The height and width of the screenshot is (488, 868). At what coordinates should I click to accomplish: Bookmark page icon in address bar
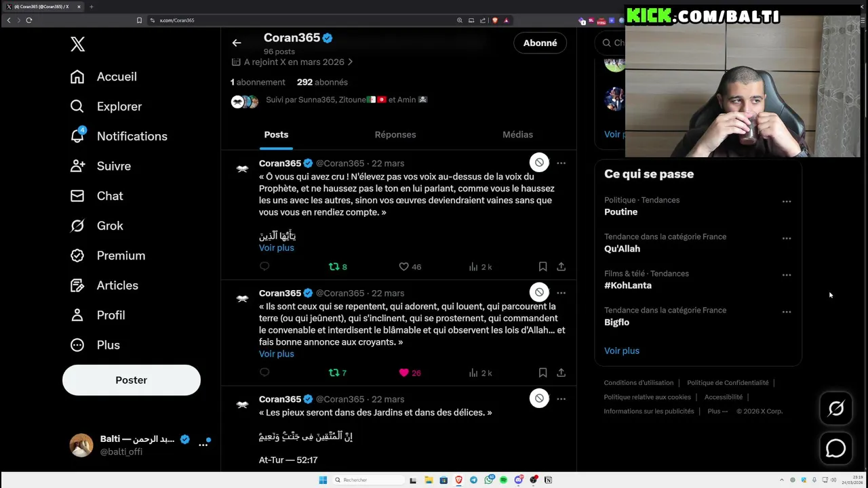(x=140, y=20)
